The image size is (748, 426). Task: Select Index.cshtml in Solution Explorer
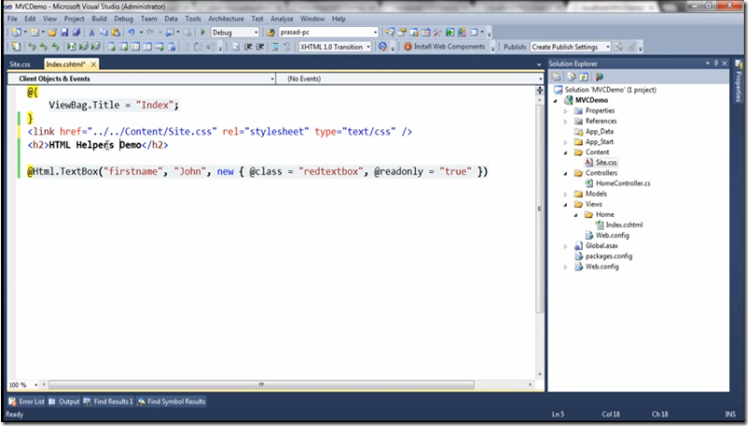tap(624, 225)
